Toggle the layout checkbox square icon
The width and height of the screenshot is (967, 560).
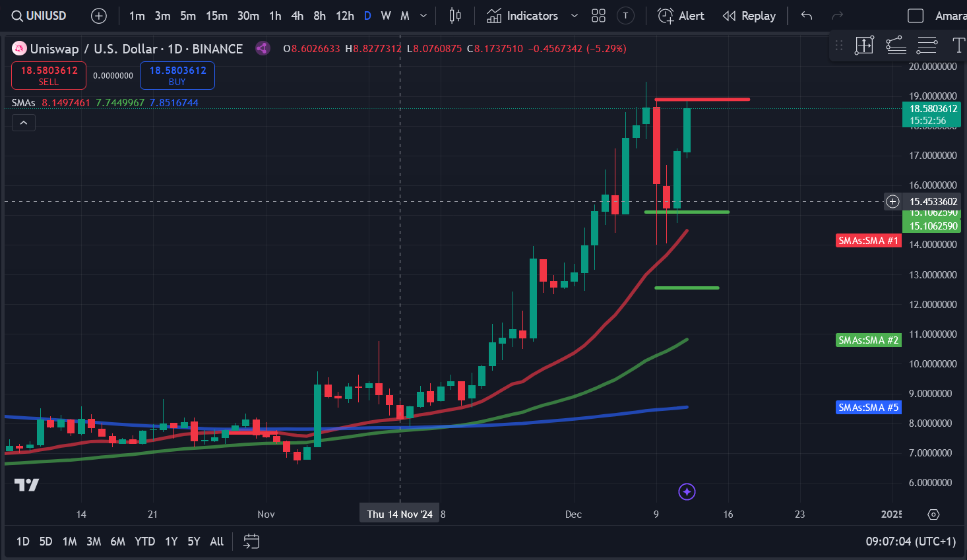click(916, 16)
